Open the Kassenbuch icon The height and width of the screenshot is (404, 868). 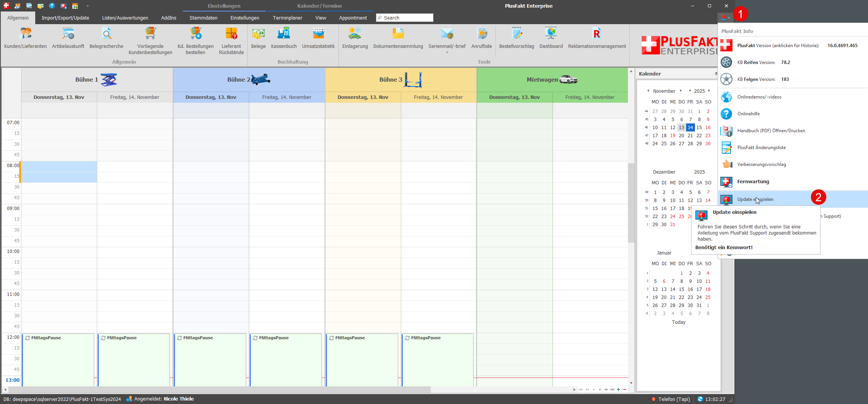(284, 38)
